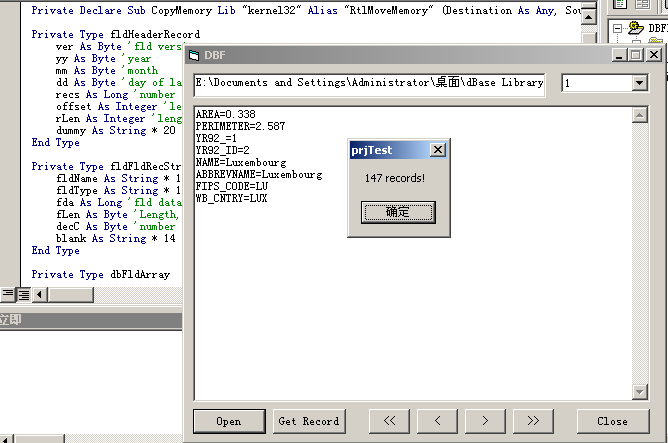Jump to first record with << button
The height and width of the screenshot is (443, 668).
[x=389, y=421]
